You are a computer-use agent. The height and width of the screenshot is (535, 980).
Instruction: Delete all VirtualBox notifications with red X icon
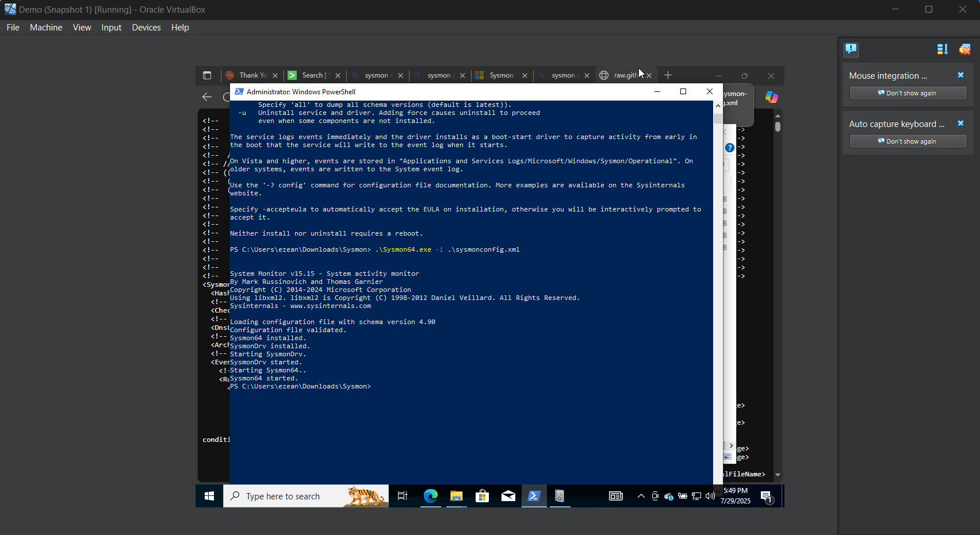pos(964,50)
